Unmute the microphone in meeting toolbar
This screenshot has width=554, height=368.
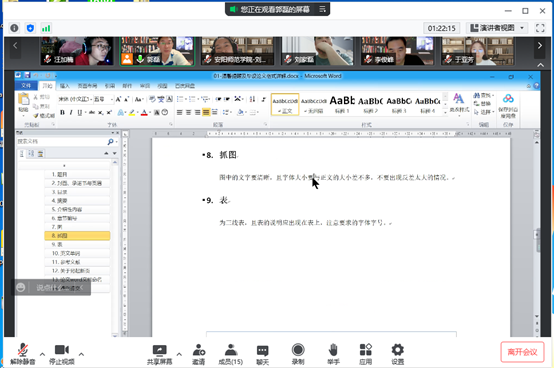pos(23,354)
